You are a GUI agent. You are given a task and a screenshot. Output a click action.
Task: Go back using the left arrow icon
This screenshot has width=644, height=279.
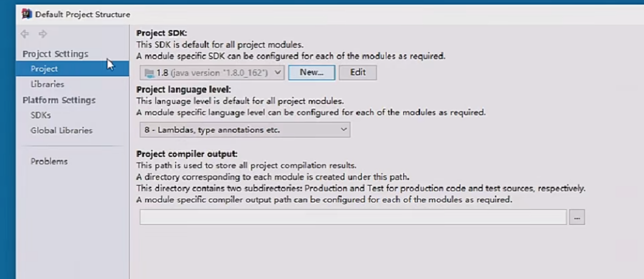[25, 34]
